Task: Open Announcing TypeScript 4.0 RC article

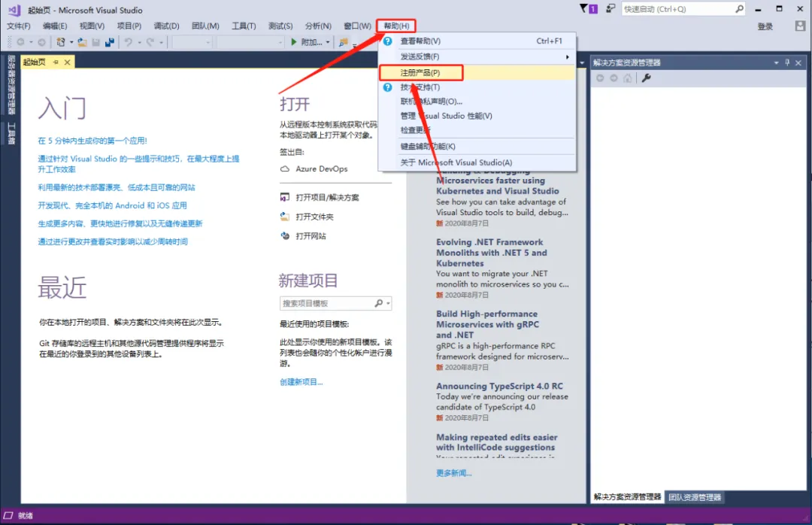Action: (499, 386)
